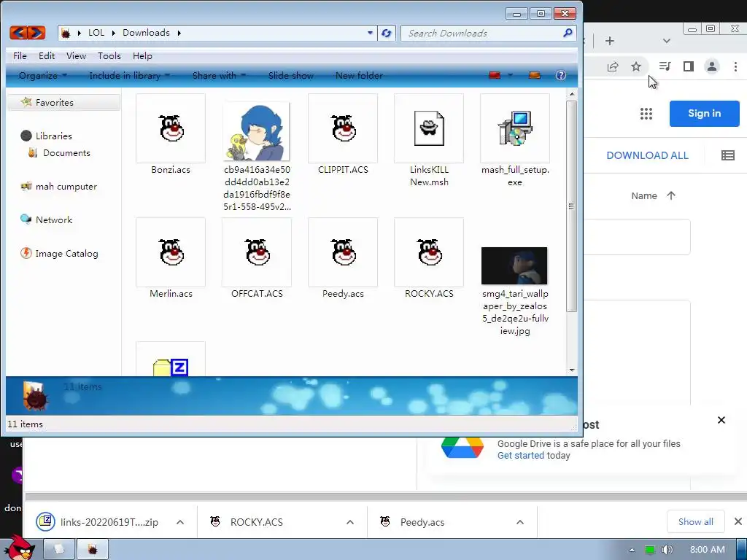Click Sign in on the browser page
The image size is (747, 560).
704,113
